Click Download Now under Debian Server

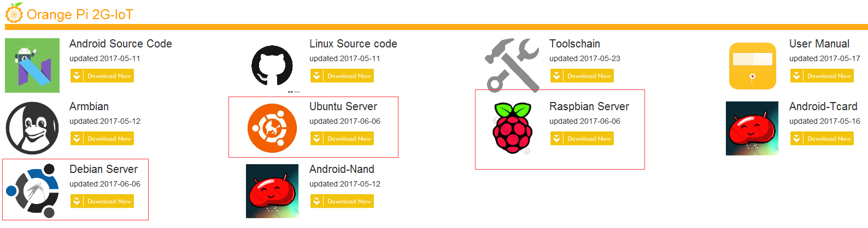click(x=102, y=201)
